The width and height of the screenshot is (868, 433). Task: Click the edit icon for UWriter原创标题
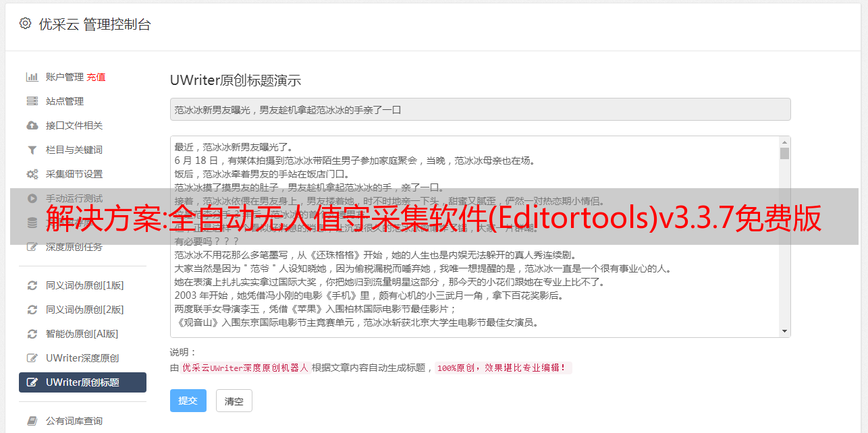pyautogui.click(x=32, y=382)
